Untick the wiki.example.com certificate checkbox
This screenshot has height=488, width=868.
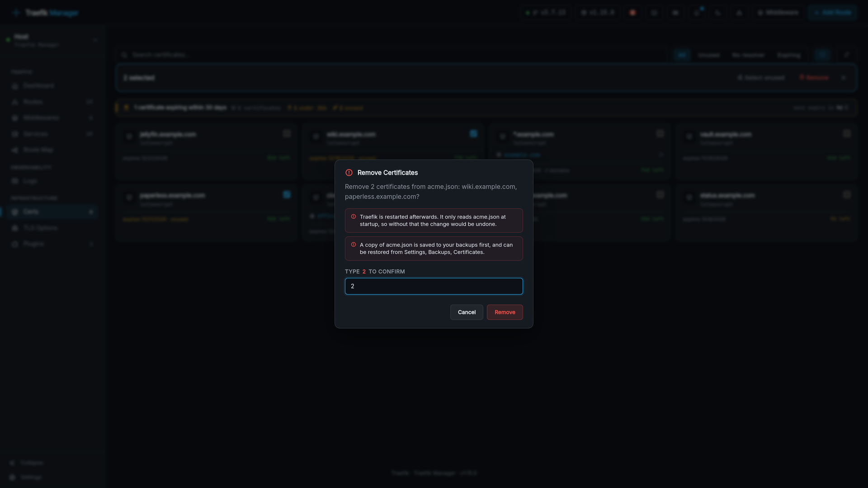point(473,134)
